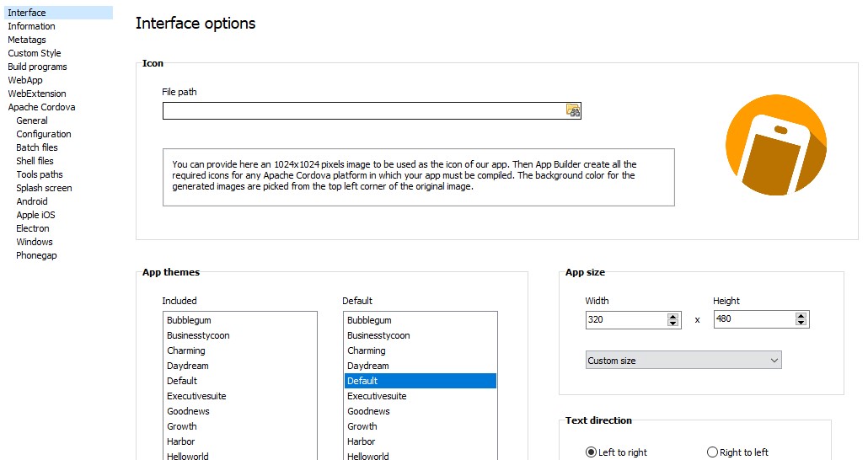Click the Width value field
The height and width of the screenshot is (460, 868).
click(626, 320)
